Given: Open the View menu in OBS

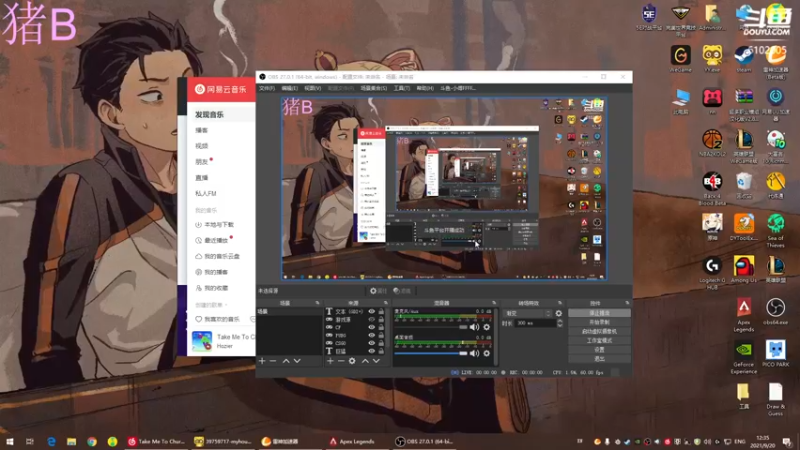Looking at the screenshot, I should pos(312,88).
